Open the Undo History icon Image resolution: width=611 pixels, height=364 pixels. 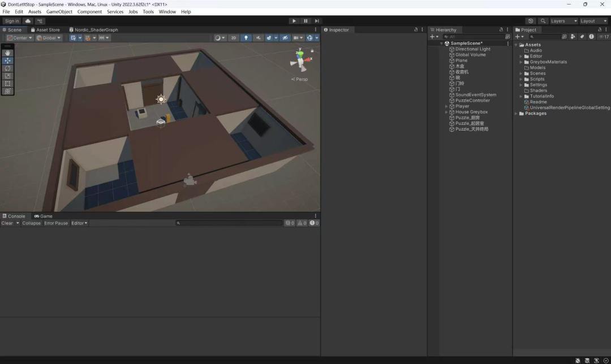pyautogui.click(x=531, y=21)
